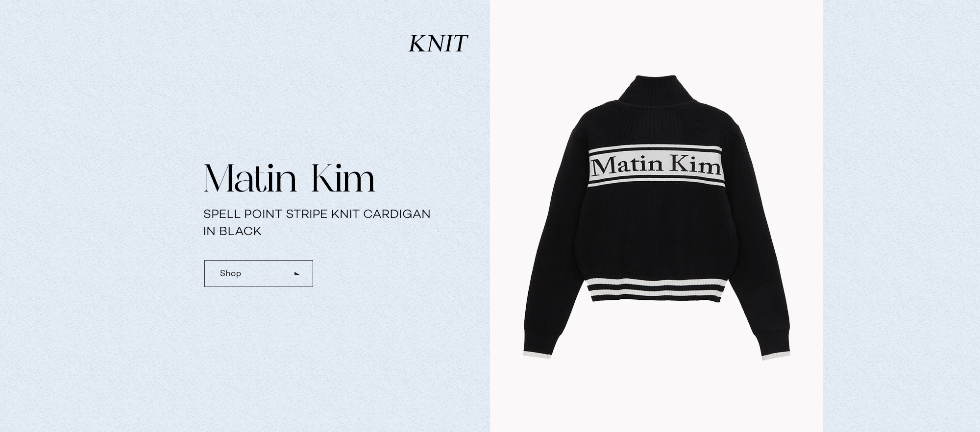Click the Matin Kim logo stripe on cardigan
The width and height of the screenshot is (980, 432).
(656, 167)
